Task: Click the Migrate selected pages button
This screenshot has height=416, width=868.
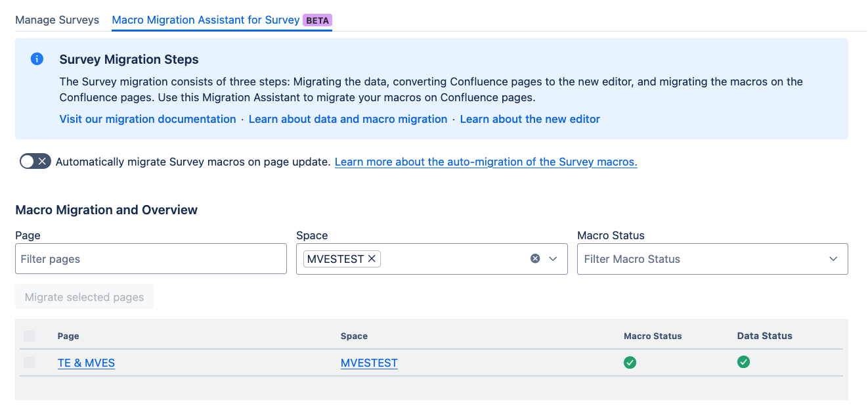Action: click(x=84, y=297)
